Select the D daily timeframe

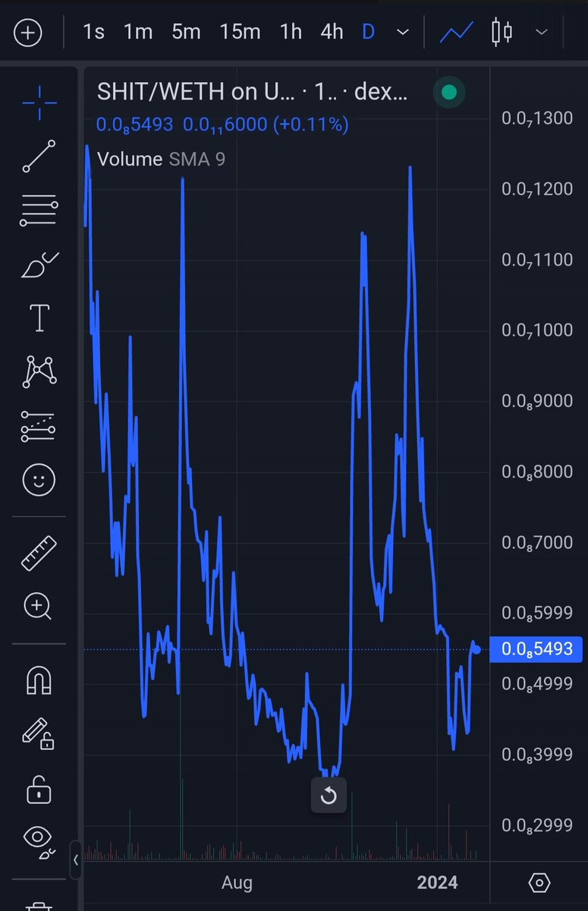368,33
